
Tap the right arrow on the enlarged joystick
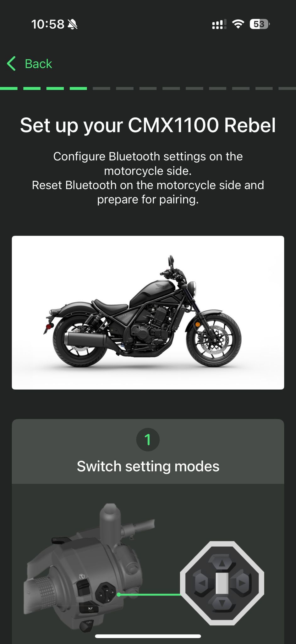(242, 583)
